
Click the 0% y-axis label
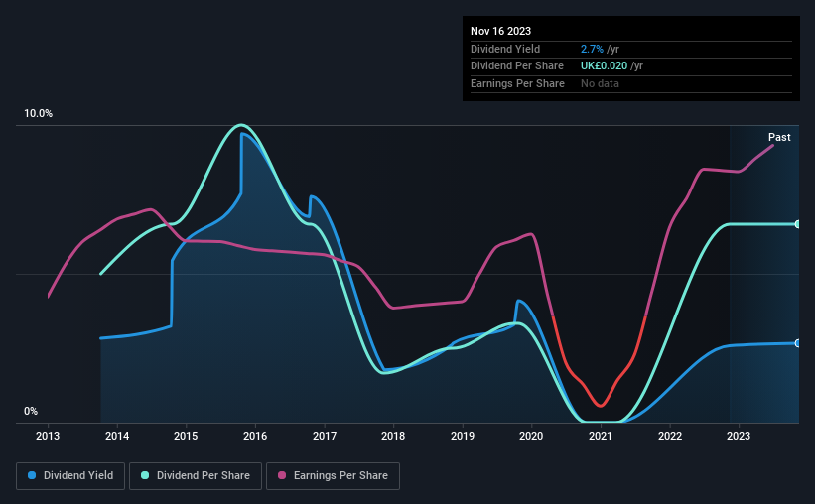31,411
